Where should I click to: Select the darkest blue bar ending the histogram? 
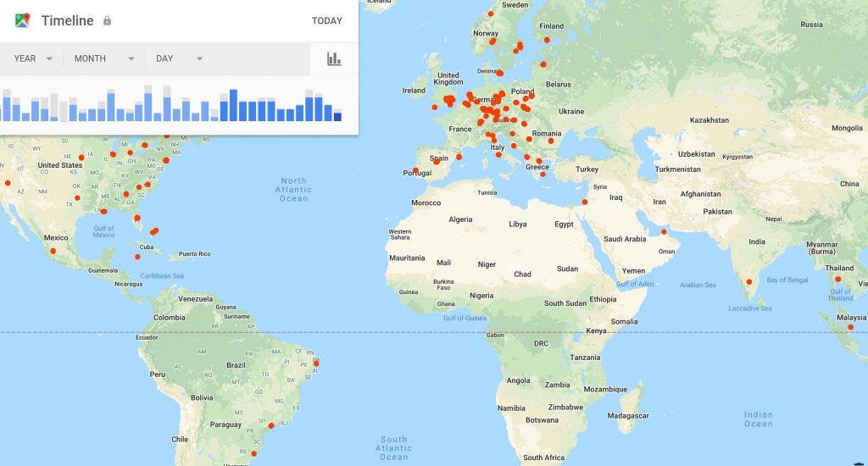point(337,116)
